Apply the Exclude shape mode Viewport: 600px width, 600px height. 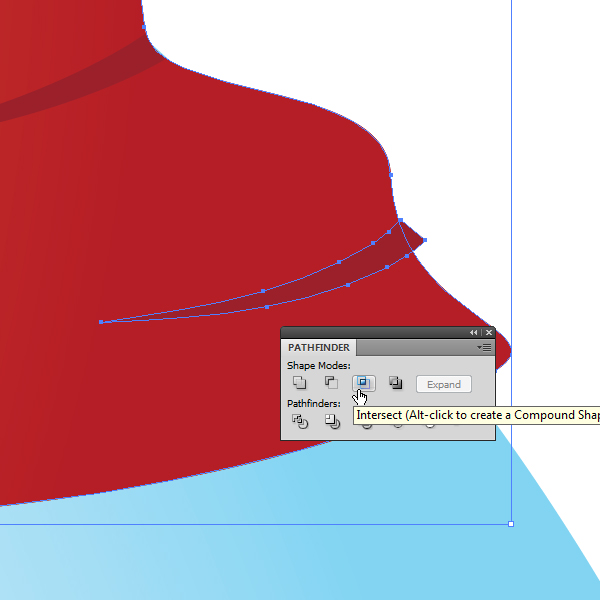396,383
